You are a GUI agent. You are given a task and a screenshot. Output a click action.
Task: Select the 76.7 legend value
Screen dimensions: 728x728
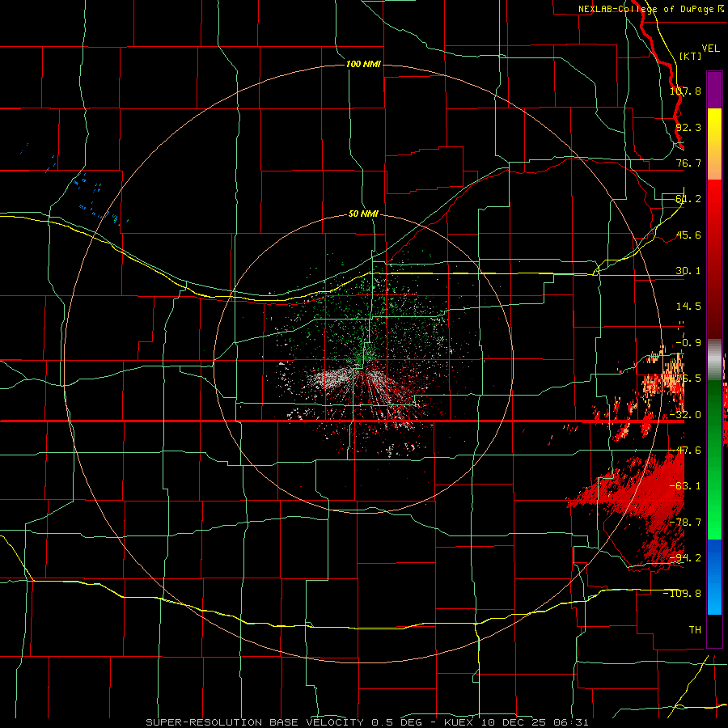(x=688, y=163)
